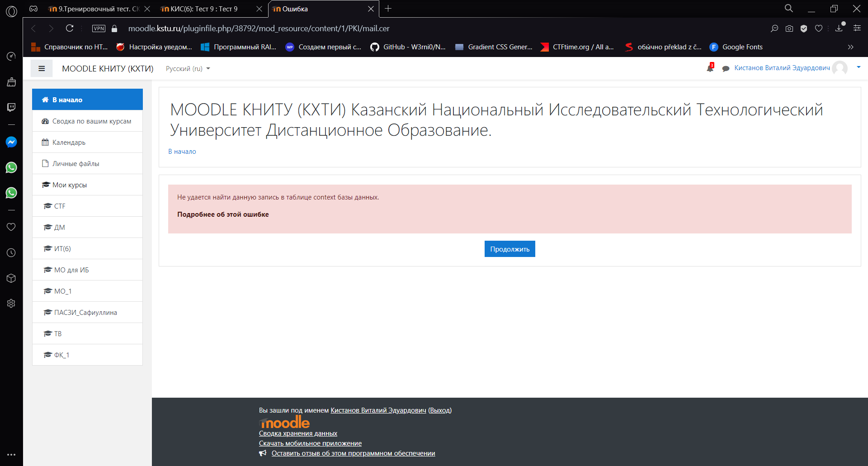Add page to bookmarks heart in address bar
Viewport: 868px width, 466px height.
pos(819,29)
